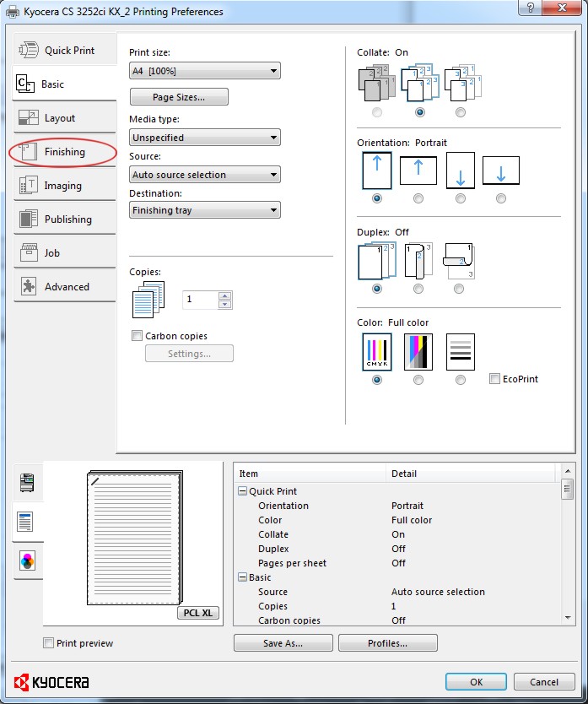Select the black and white icon
Screen dimensions: 588x704
point(461,352)
